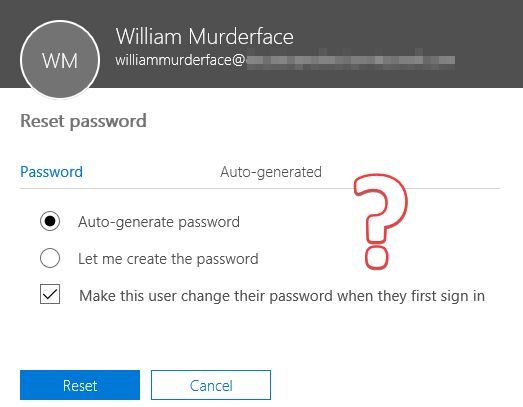Click the change password on first sign in label

click(x=282, y=296)
